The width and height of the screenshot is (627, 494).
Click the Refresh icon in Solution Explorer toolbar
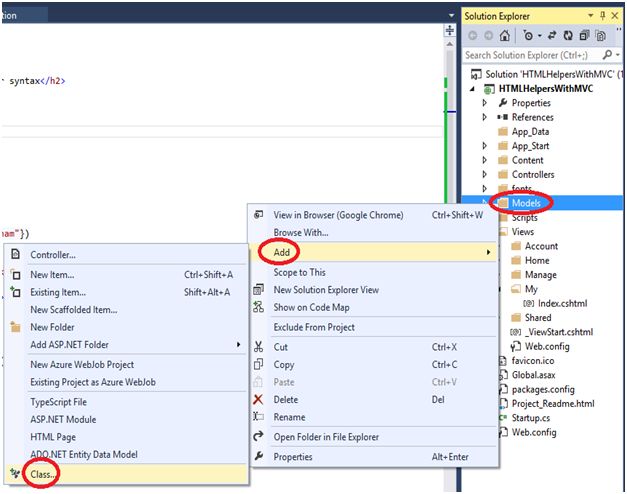click(x=568, y=36)
